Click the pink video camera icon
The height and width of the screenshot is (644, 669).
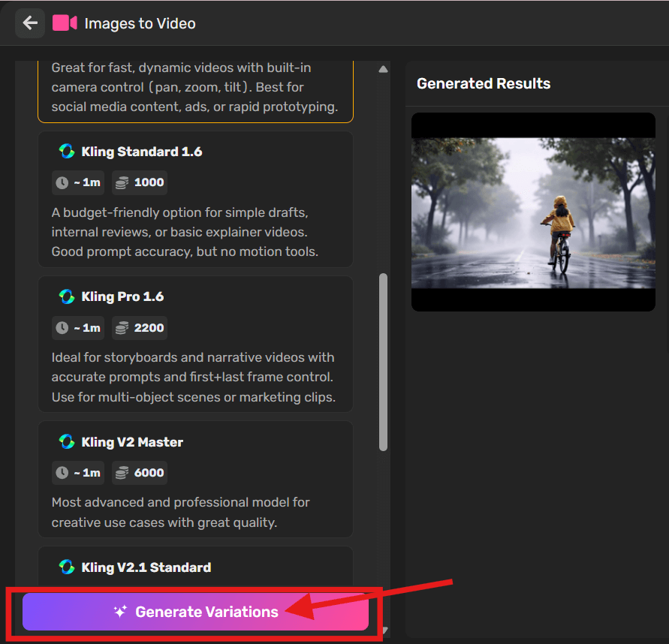pyautogui.click(x=65, y=23)
